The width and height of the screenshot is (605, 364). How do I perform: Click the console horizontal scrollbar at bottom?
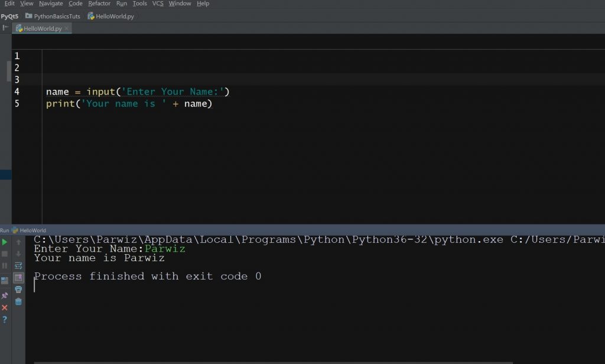click(x=273, y=362)
